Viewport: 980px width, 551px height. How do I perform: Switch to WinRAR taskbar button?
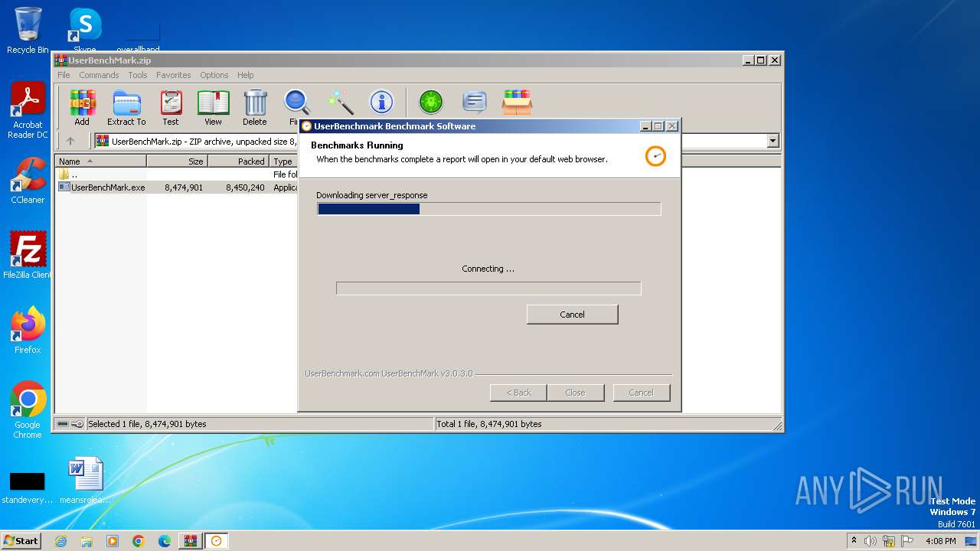tap(190, 541)
